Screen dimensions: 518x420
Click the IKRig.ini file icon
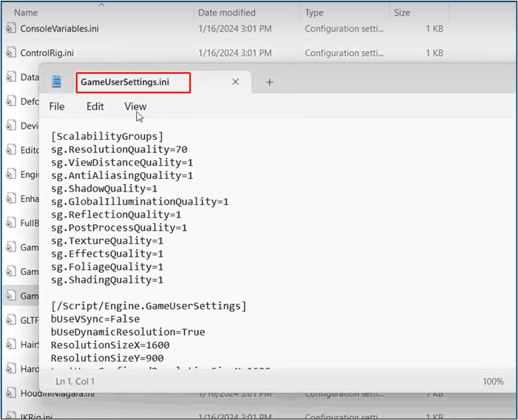click(11, 416)
